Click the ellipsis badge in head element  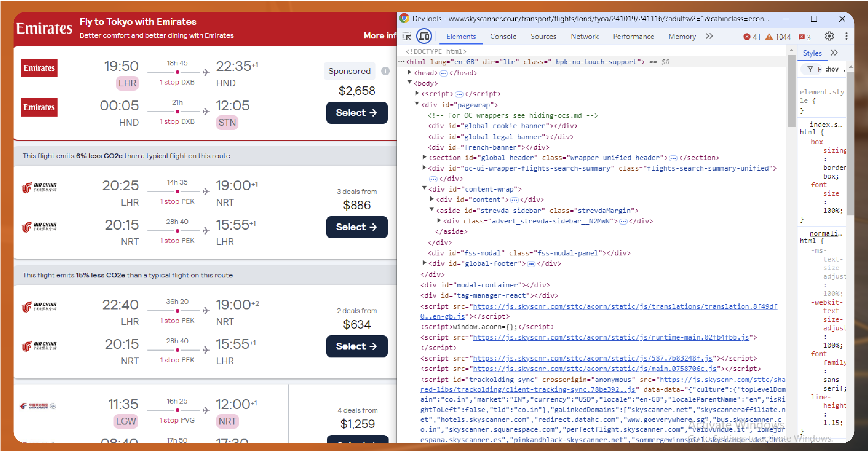point(443,73)
